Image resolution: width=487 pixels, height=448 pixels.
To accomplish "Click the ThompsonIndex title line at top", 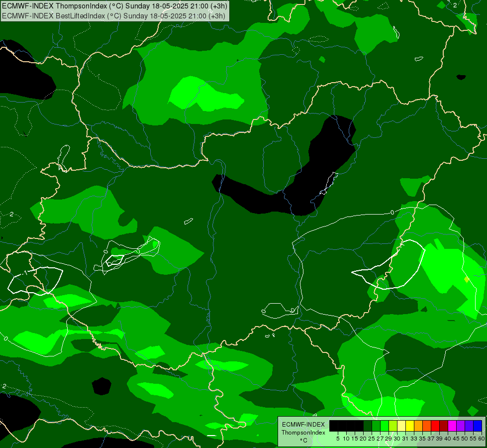I will tap(114, 6).
